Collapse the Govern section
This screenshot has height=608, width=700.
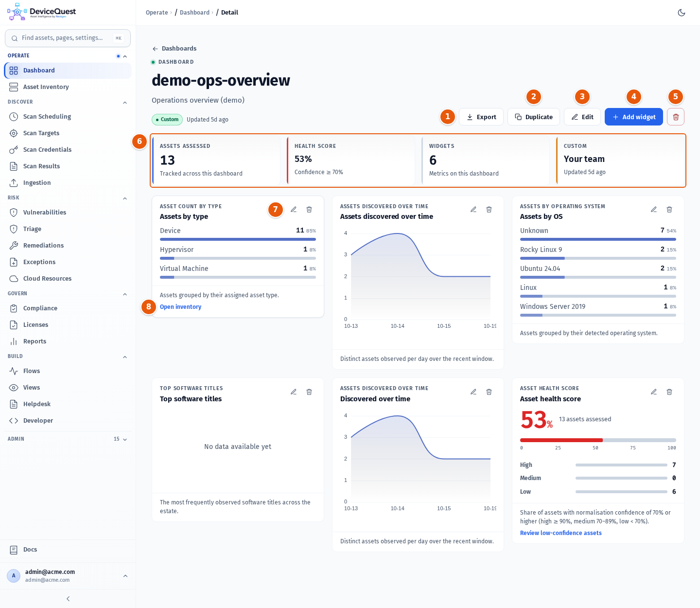(x=125, y=294)
